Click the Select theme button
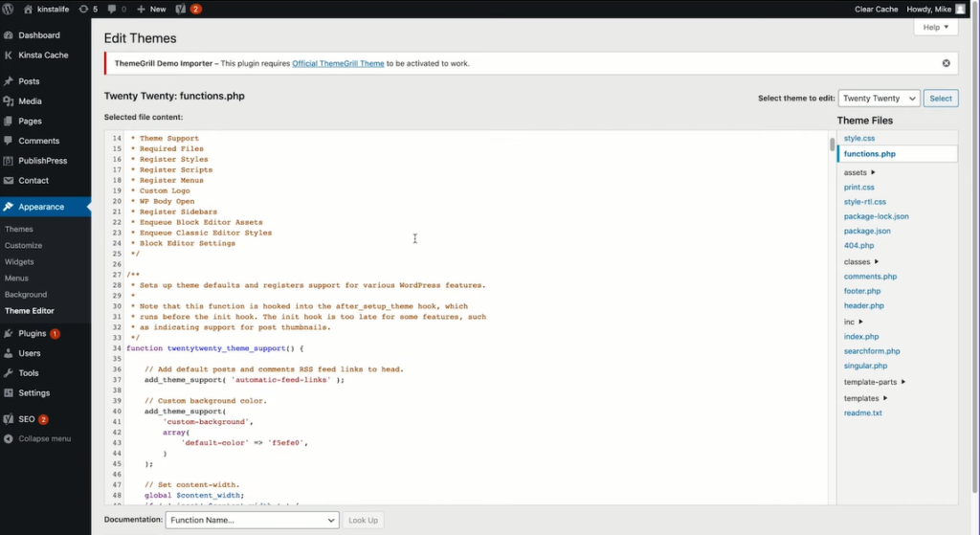The height and width of the screenshot is (535, 980). 941,99
